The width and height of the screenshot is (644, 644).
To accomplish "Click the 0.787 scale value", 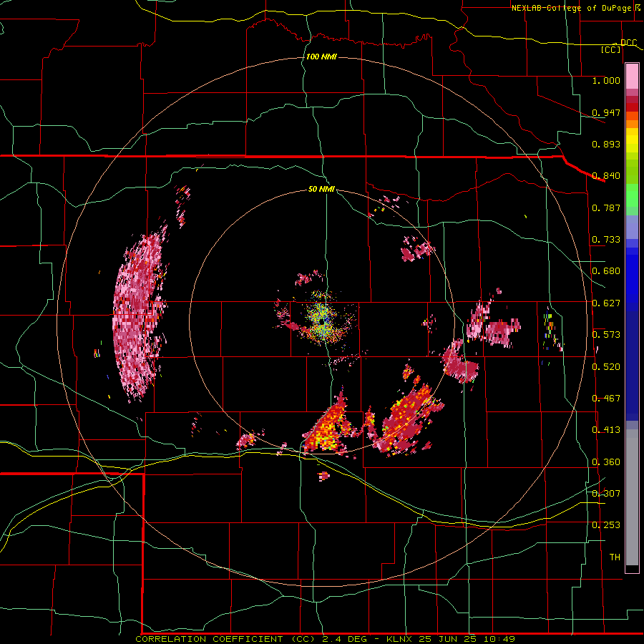I will pyautogui.click(x=606, y=208).
